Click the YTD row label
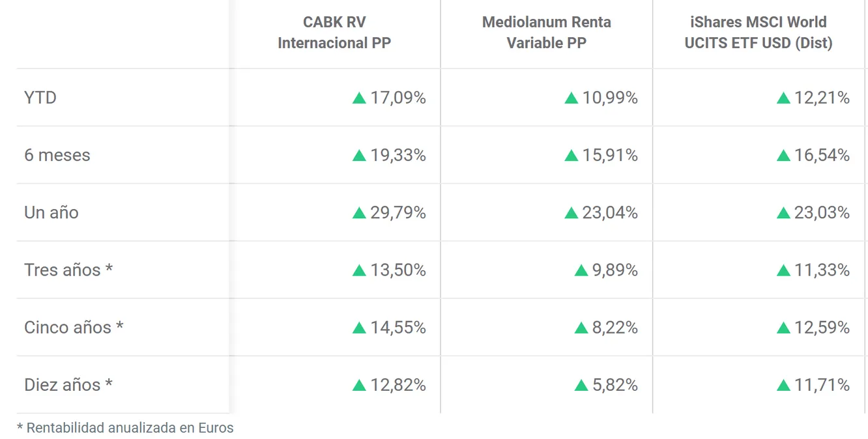 pos(40,98)
